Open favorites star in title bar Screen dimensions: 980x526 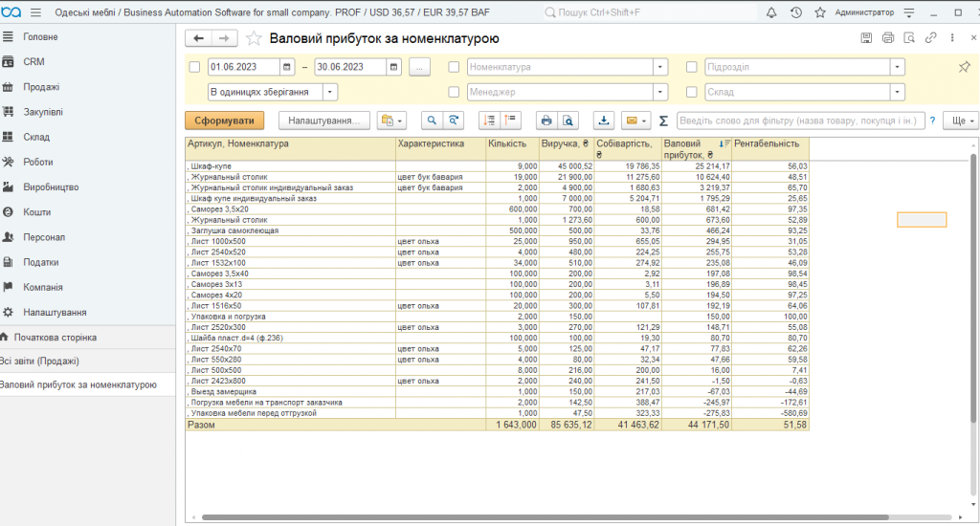click(820, 12)
